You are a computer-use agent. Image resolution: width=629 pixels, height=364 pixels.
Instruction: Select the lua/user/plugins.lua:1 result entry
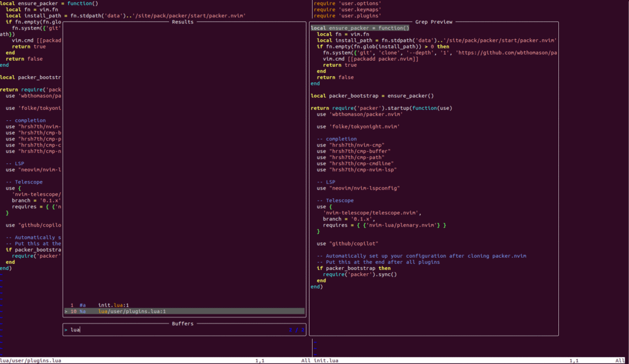click(132, 311)
